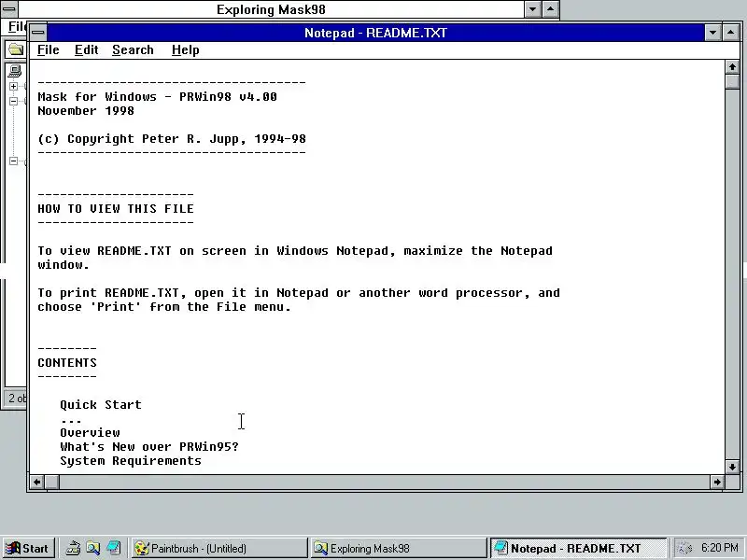Select the computer icon in Exploring tree
Viewport: 747px width, 560px height.
[x=15, y=72]
